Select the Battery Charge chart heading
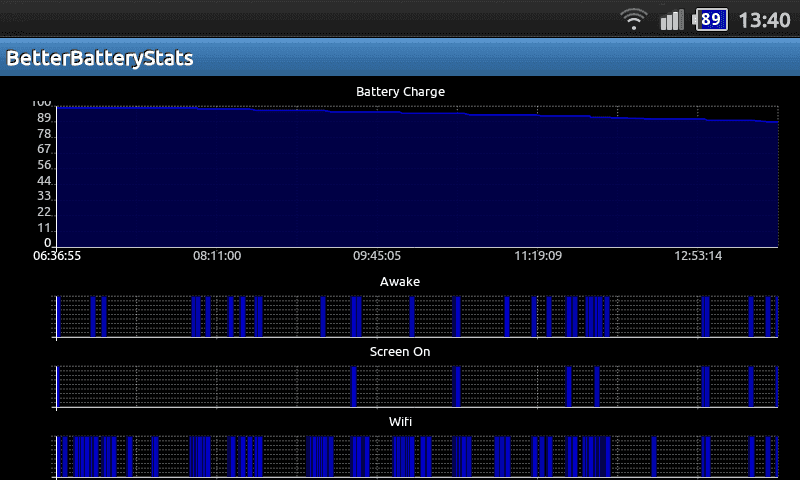Screen dimensions: 800x480 pyautogui.click(x=401, y=92)
